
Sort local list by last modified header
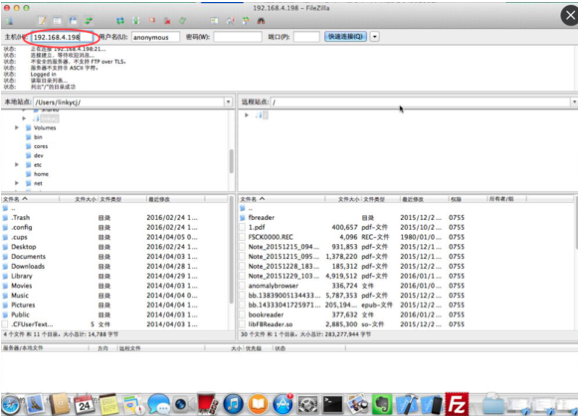[175, 199]
